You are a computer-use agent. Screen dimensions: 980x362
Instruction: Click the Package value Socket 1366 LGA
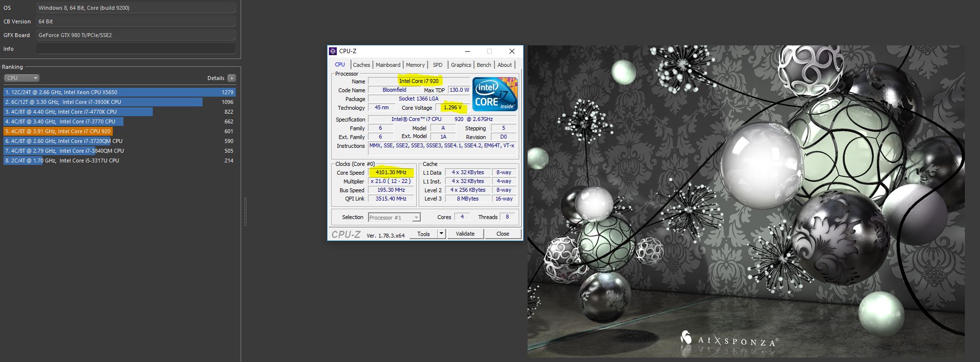[419, 99]
